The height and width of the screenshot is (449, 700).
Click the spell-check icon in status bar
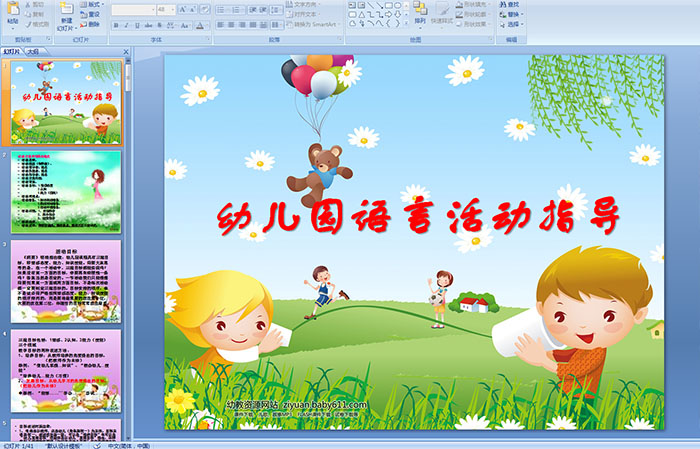point(97,446)
